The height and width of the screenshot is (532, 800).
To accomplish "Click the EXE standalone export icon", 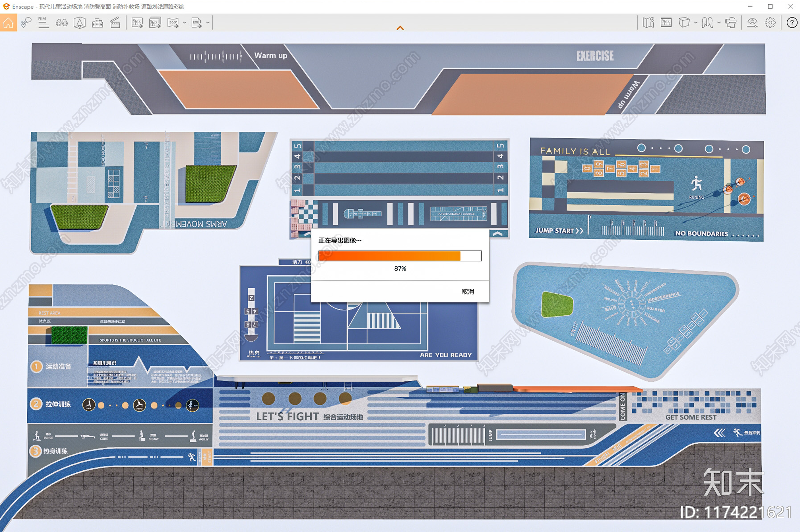I will coord(197,23).
